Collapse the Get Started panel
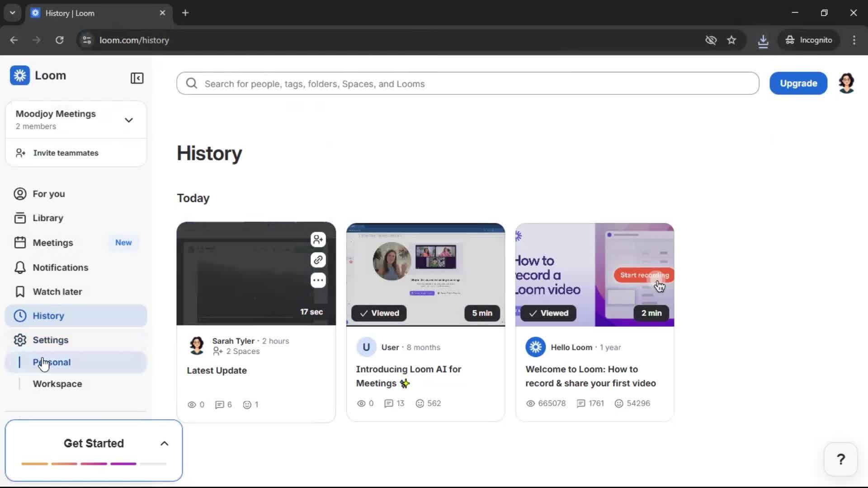The height and width of the screenshot is (488, 868). [x=164, y=443]
